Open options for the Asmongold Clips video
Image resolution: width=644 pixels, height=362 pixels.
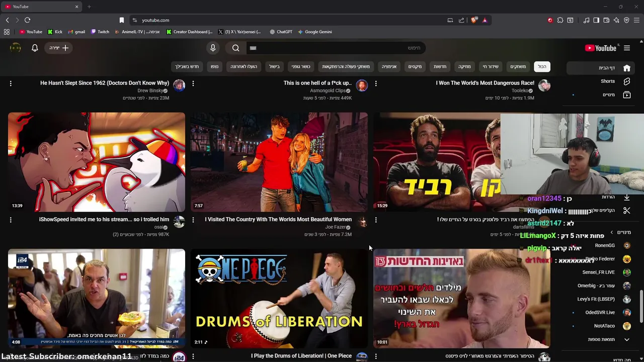click(193, 83)
